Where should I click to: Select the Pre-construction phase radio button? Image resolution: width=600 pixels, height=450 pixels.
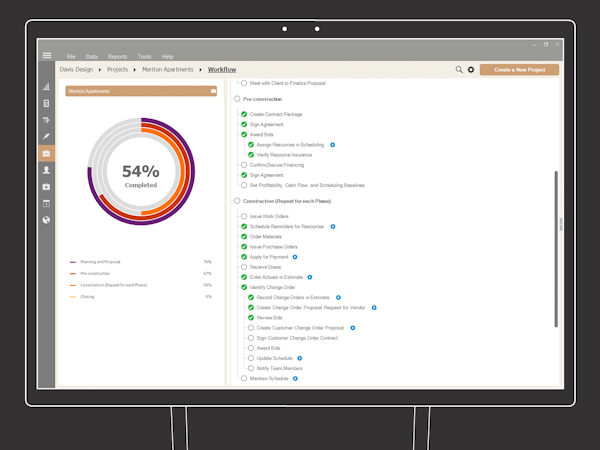(237, 99)
